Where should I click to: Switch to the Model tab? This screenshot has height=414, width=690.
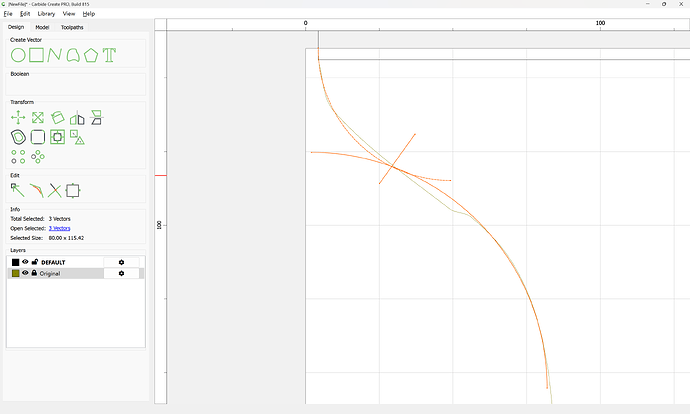point(42,27)
